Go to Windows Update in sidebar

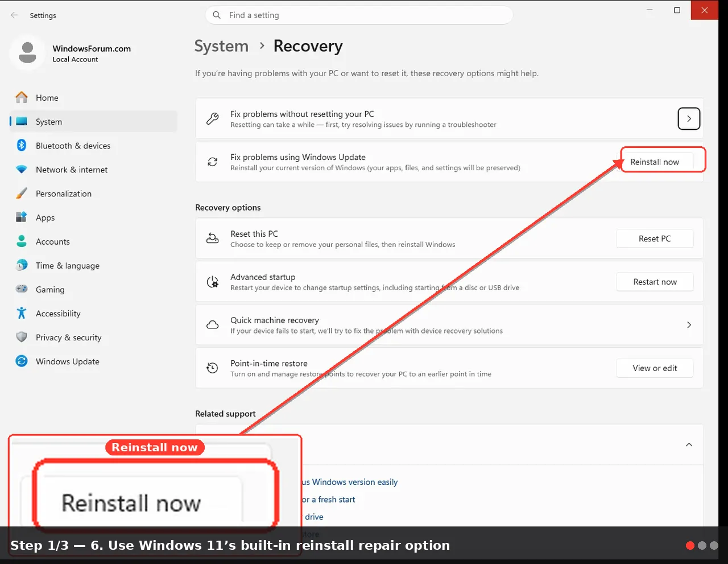coord(93,361)
